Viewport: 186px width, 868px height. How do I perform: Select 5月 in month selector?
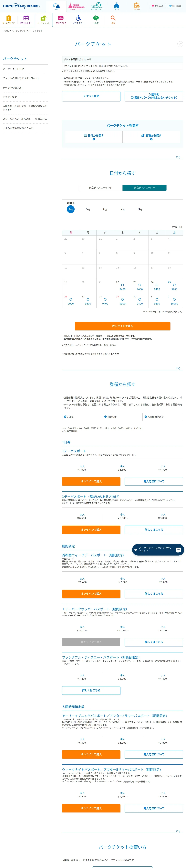coord(88,209)
